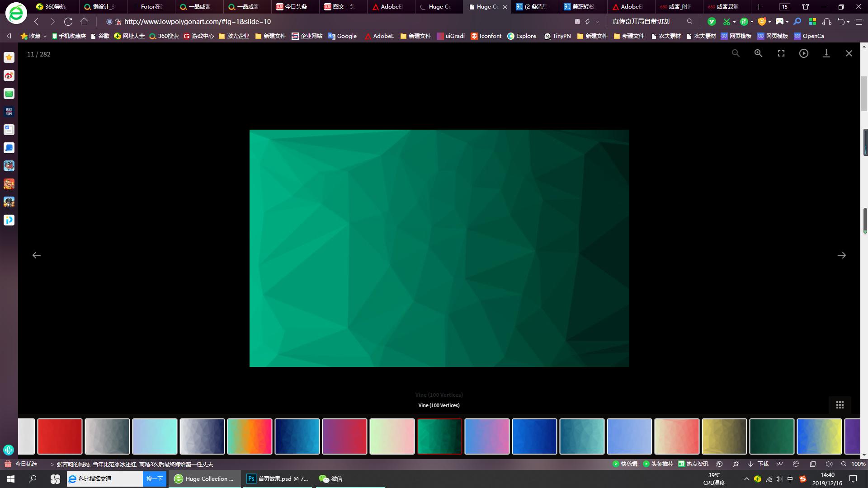Open the favorites star sidebar icon
The width and height of the screenshot is (868, 488).
point(9,57)
